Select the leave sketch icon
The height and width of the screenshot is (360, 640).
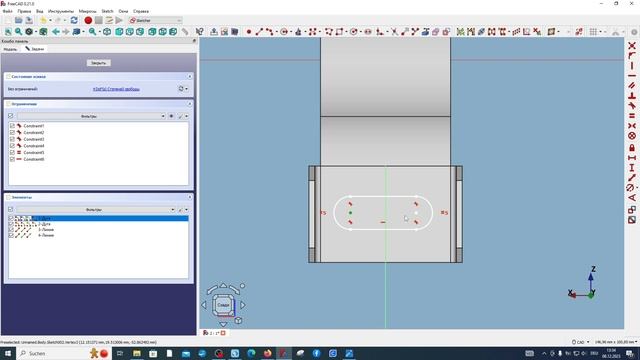coord(214,31)
